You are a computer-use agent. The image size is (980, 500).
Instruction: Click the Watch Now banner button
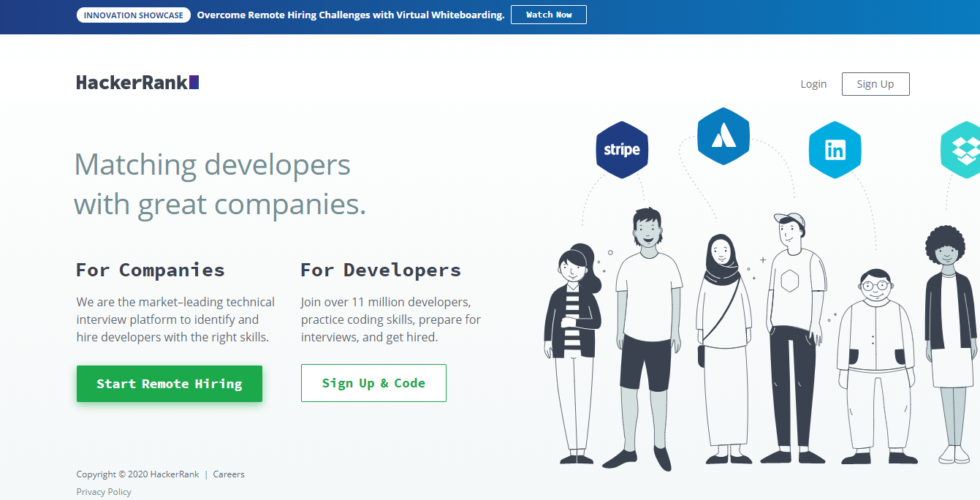pyautogui.click(x=549, y=15)
